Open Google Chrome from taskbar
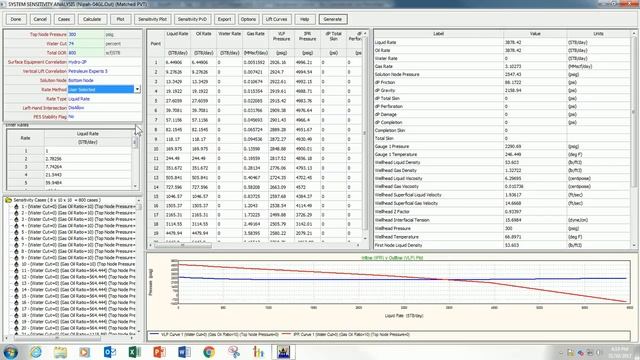Image resolution: width=640 pixels, height=360 pixels. coord(209,352)
